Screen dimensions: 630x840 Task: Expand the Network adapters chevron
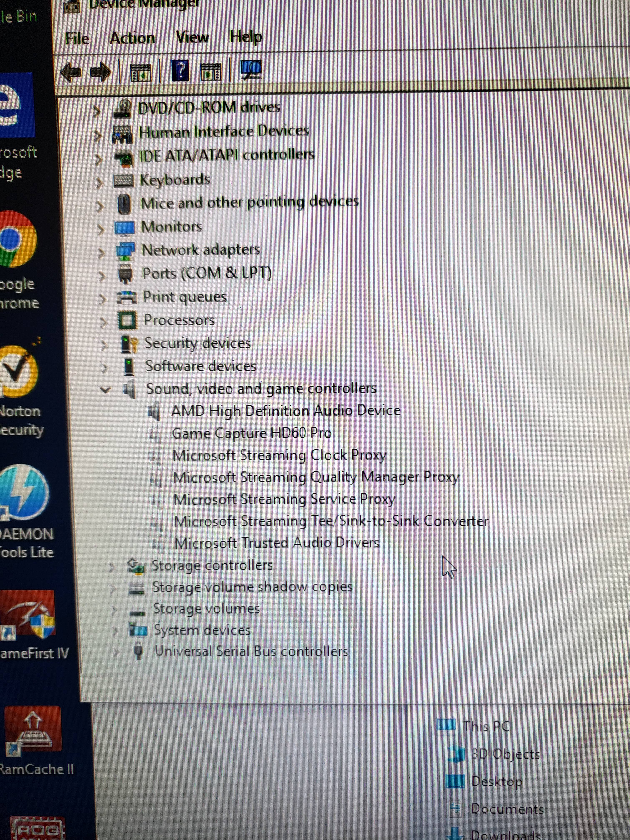pyautogui.click(x=101, y=253)
